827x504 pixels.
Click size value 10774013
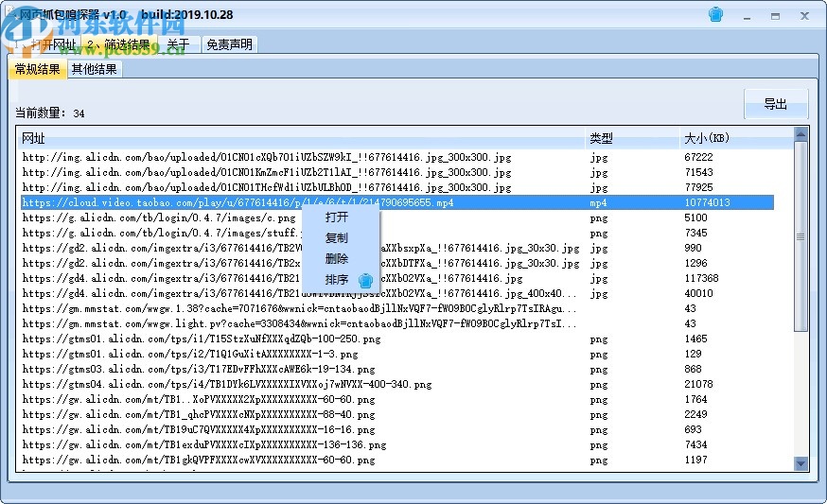(707, 202)
